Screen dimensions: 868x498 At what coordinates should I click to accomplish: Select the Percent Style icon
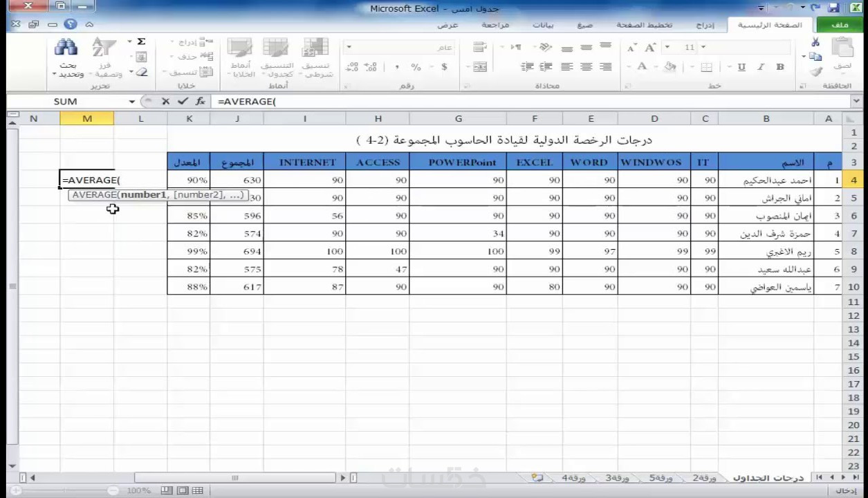[415, 67]
